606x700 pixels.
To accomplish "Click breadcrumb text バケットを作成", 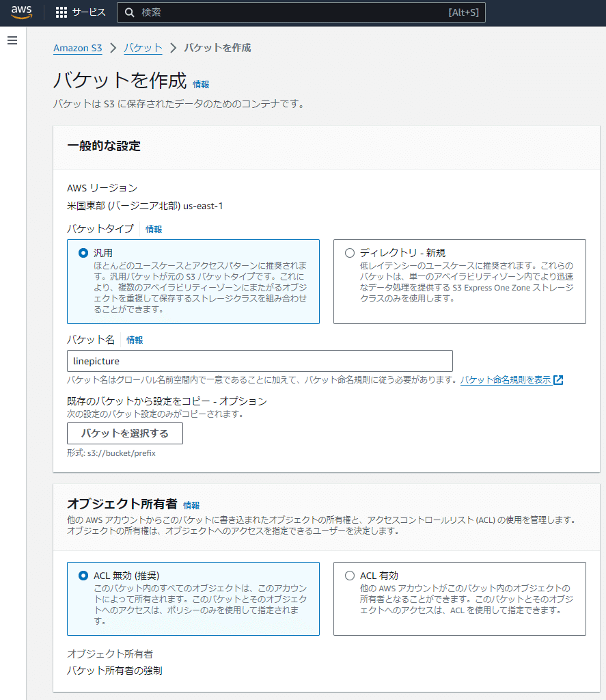I will click(217, 48).
